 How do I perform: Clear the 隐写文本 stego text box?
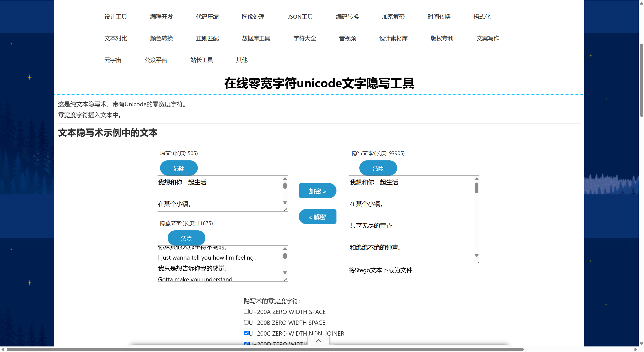point(378,168)
